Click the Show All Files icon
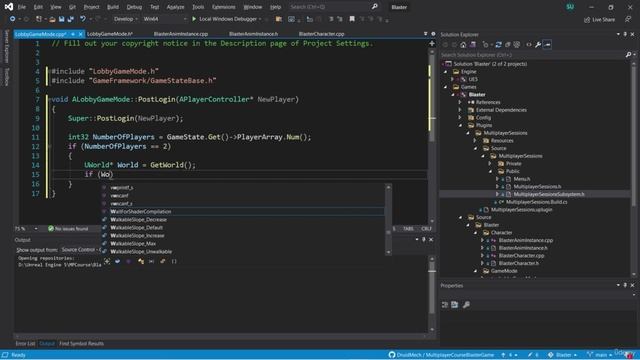 [517, 44]
